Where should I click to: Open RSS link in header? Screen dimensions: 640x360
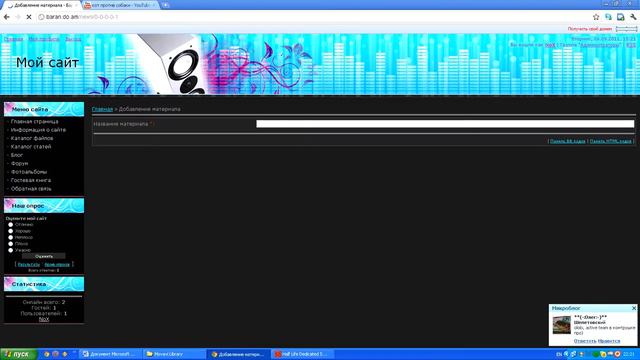(x=631, y=45)
